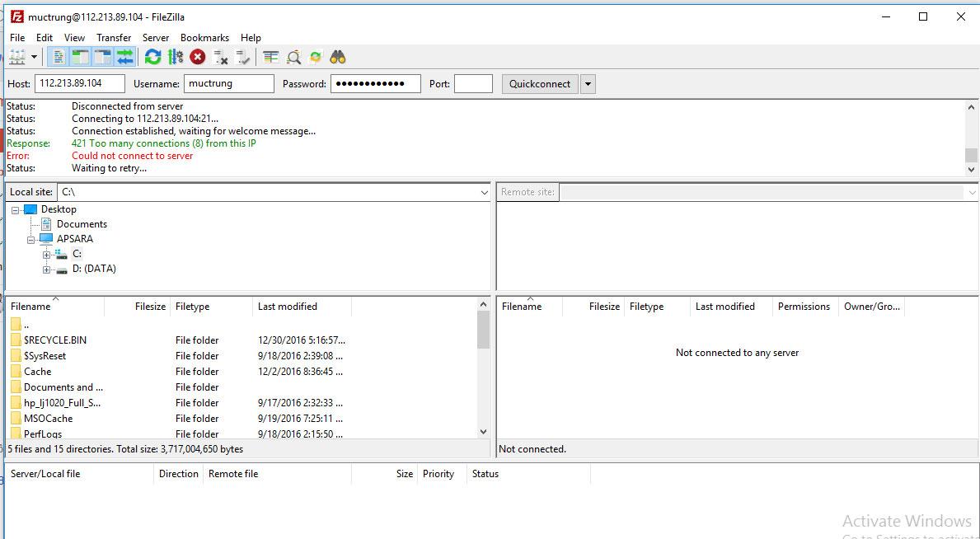Click the message log down scroll arrow
The image size is (980, 539).
pos(971,169)
